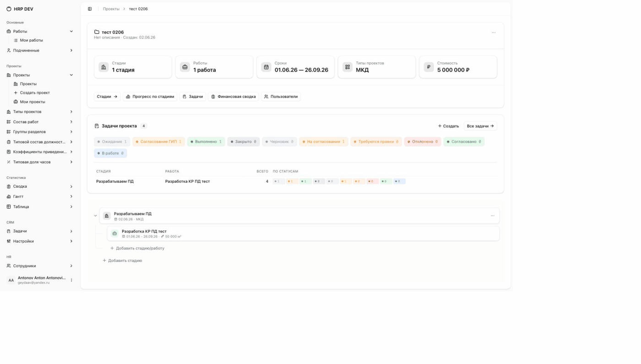641x364 pixels.
Task: Click the Подчиненные person icon in sidebar
Action: point(9,50)
